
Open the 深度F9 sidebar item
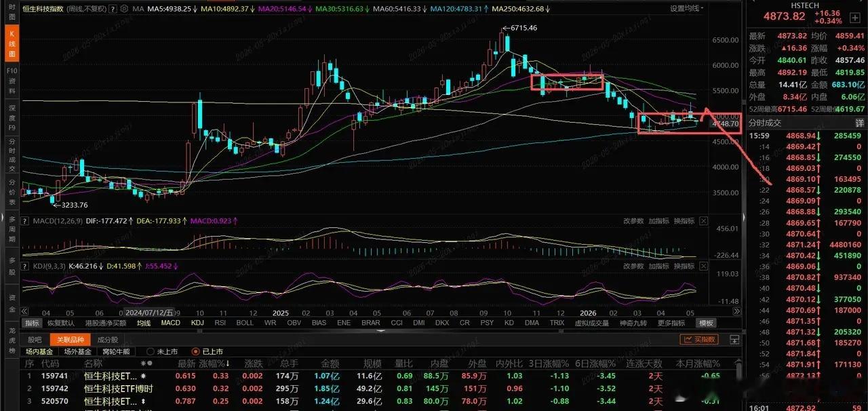(x=12, y=117)
